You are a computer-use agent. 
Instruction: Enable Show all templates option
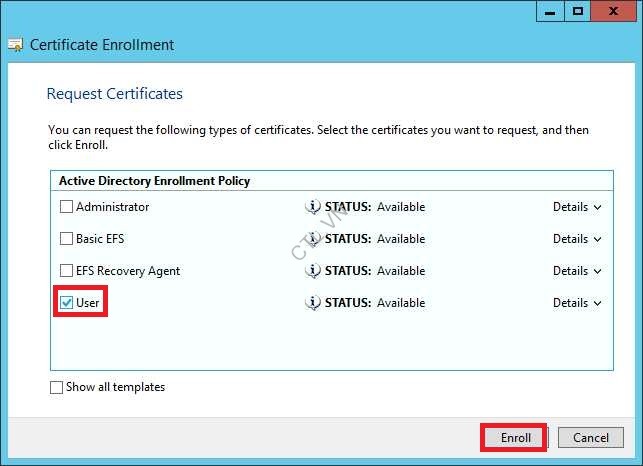pos(57,387)
